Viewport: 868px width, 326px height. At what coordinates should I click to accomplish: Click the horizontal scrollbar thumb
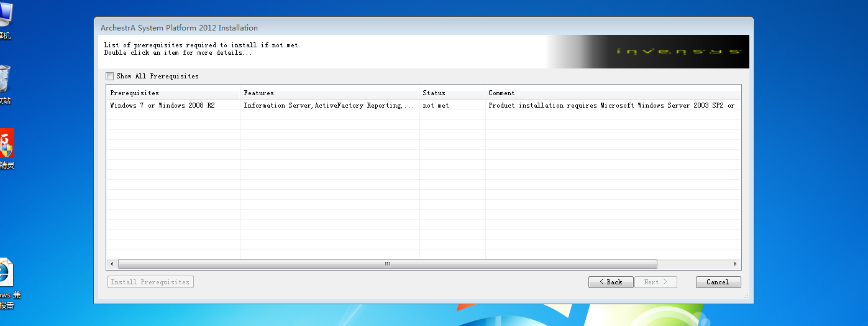point(388,264)
